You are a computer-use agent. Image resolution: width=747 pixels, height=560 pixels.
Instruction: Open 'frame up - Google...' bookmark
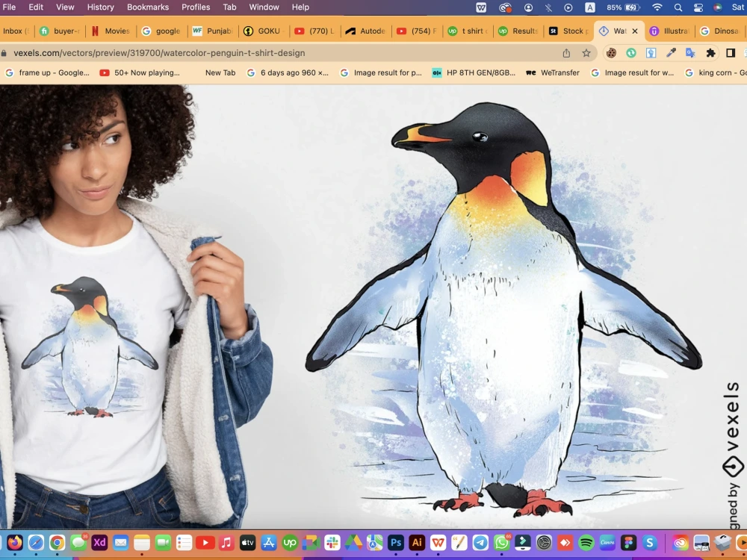coord(47,73)
